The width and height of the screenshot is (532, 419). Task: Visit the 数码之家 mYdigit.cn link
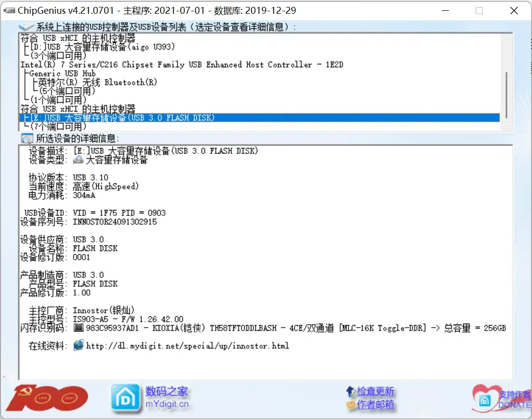pos(167,397)
